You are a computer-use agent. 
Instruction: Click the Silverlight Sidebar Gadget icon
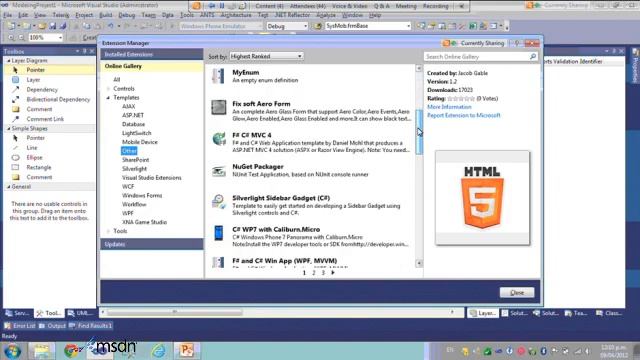219,202
